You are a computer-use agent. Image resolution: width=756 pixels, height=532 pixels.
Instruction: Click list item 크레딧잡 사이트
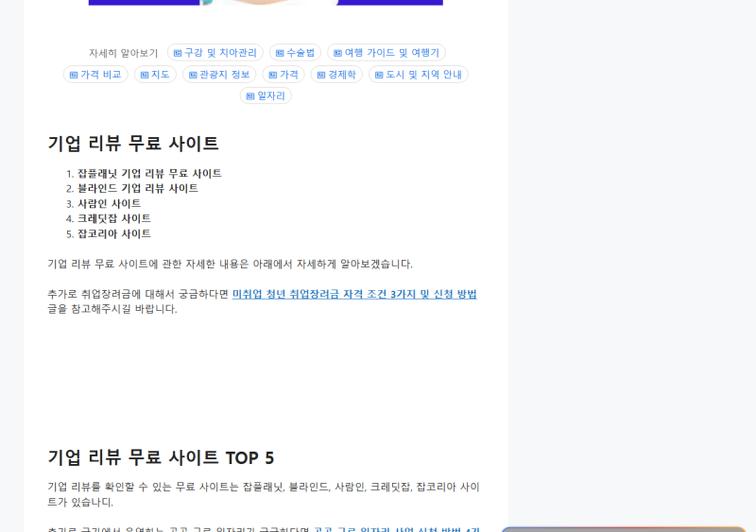tap(114, 219)
